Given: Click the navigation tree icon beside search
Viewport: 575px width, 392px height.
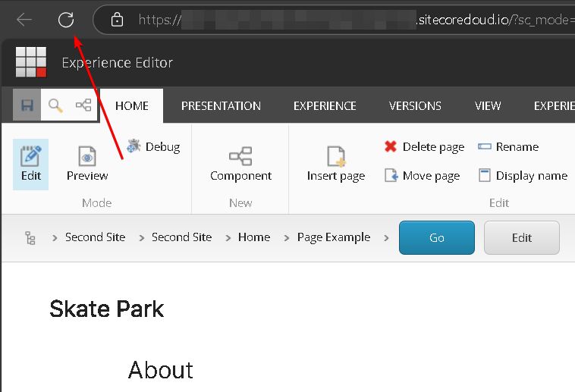Looking at the screenshot, I should (x=83, y=105).
